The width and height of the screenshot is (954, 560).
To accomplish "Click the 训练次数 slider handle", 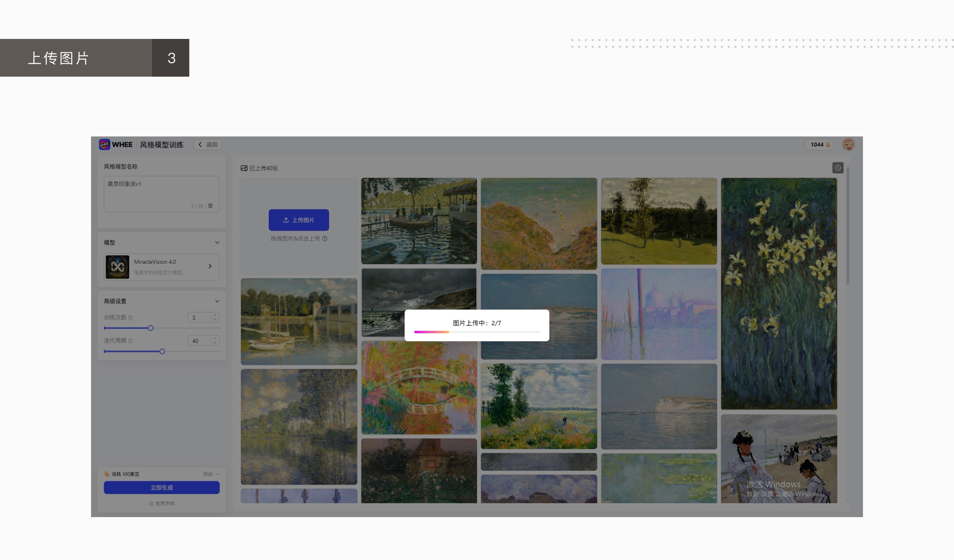I will (x=151, y=328).
